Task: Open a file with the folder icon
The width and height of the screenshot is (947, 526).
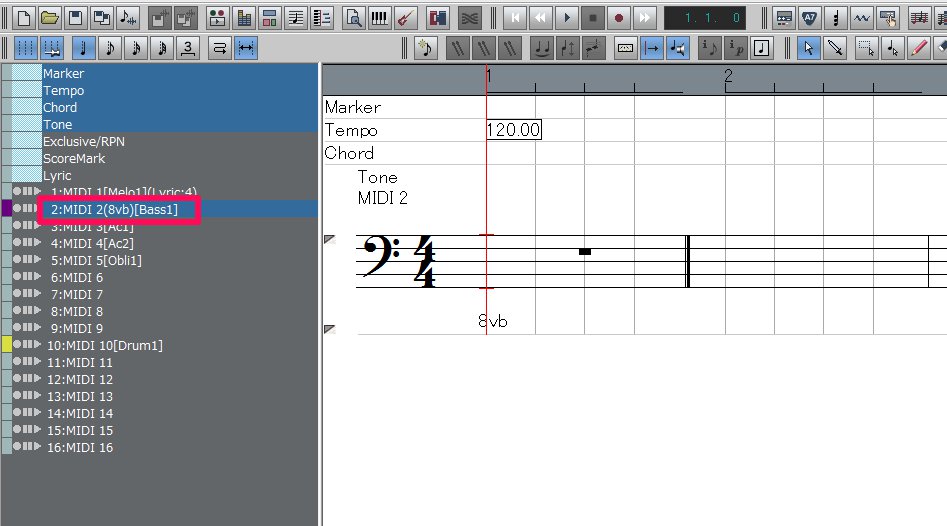Action: click(50, 18)
